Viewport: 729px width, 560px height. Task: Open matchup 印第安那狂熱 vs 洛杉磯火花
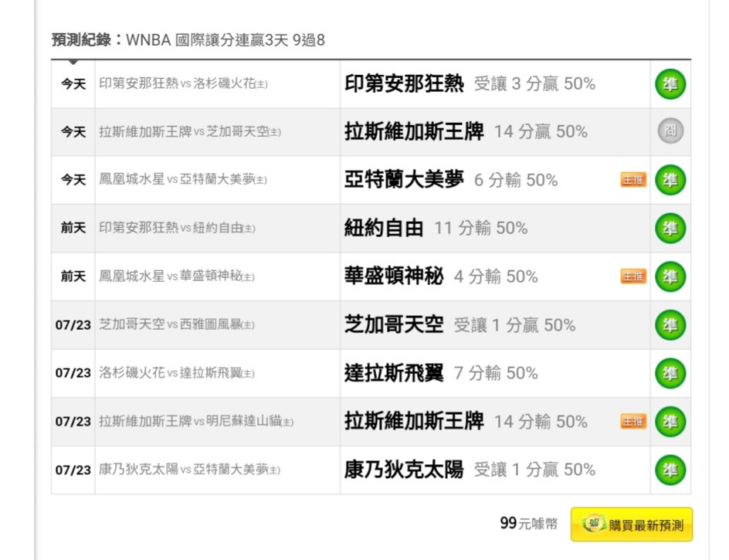coord(183,83)
